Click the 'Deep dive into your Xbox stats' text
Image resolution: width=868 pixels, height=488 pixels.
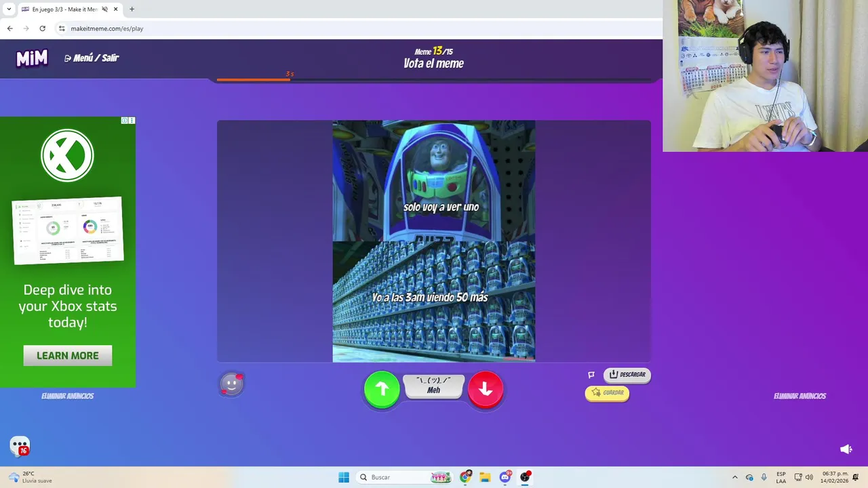point(68,306)
